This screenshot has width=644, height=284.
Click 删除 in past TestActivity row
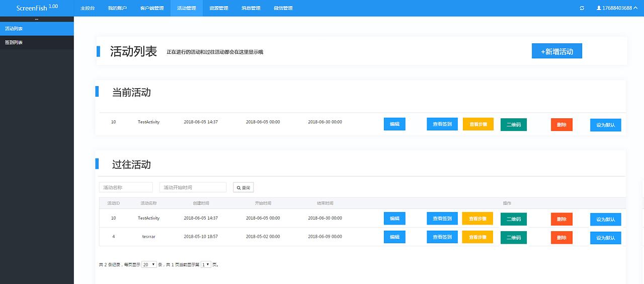(561, 219)
